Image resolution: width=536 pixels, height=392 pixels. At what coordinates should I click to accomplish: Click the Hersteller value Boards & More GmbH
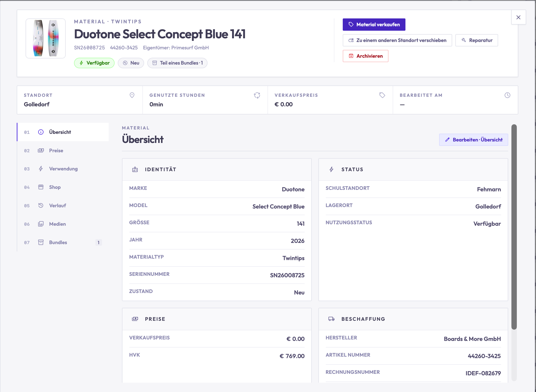[x=472, y=339]
